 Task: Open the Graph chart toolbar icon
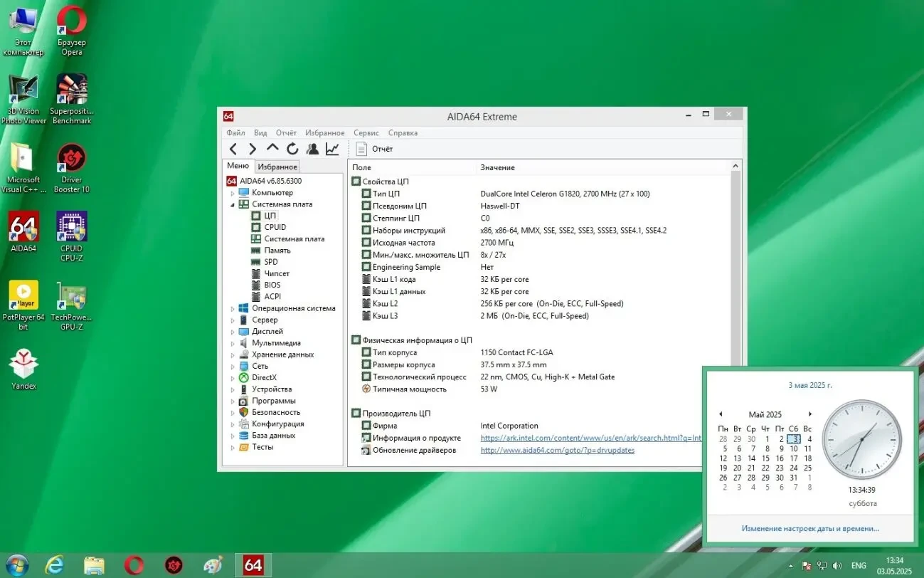[x=332, y=149]
